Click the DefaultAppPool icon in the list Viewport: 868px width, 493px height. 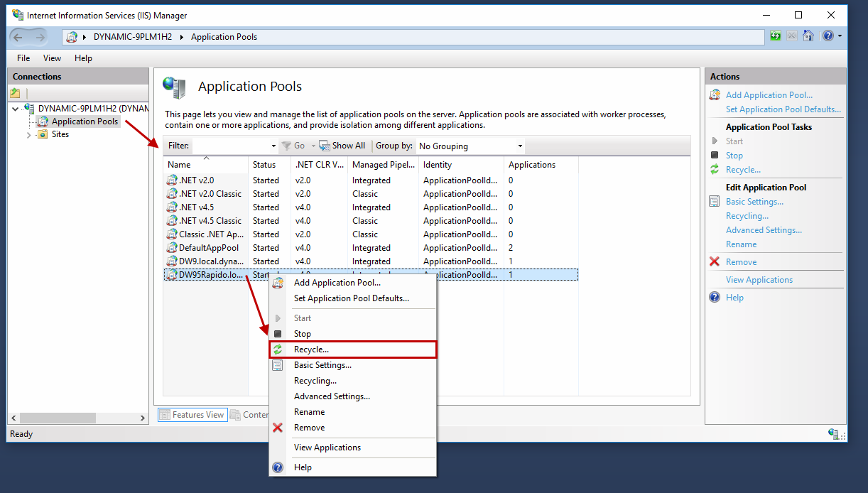click(x=172, y=248)
